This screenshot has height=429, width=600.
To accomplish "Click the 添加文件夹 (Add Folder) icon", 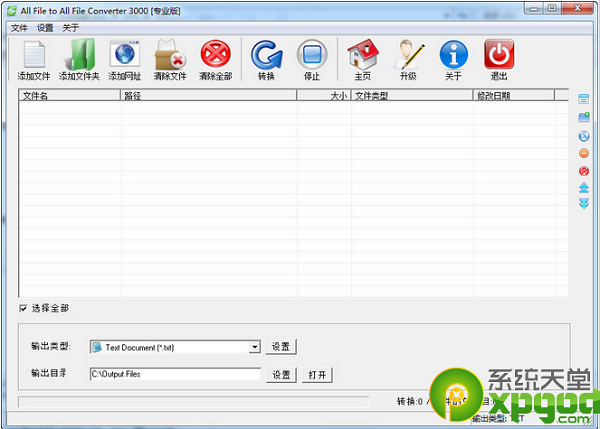I will (x=79, y=56).
